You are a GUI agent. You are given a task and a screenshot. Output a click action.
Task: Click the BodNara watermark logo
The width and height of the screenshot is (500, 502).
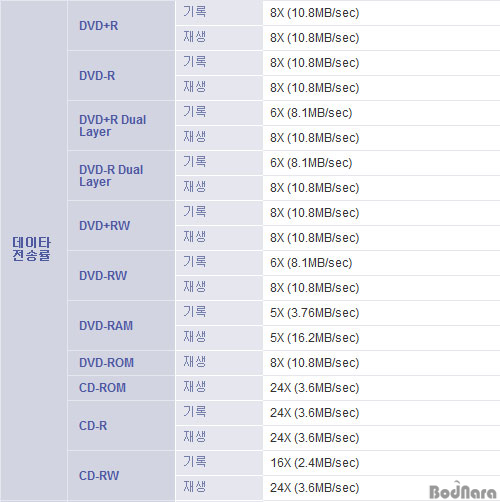pos(463,491)
